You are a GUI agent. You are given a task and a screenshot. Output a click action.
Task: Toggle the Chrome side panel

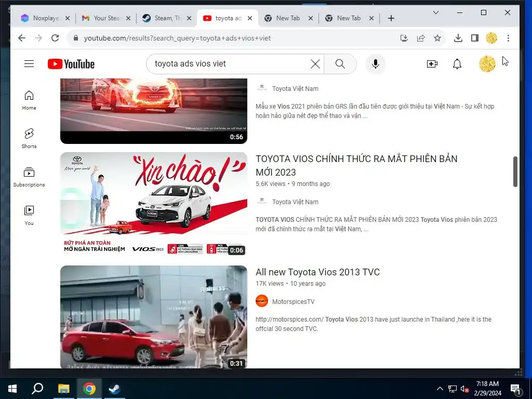[x=475, y=38]
